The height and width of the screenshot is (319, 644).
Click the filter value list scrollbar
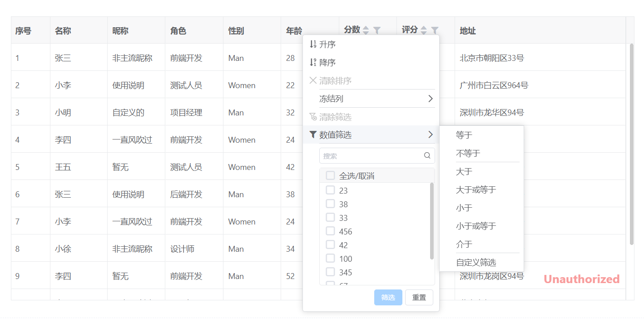click(431, 221)
